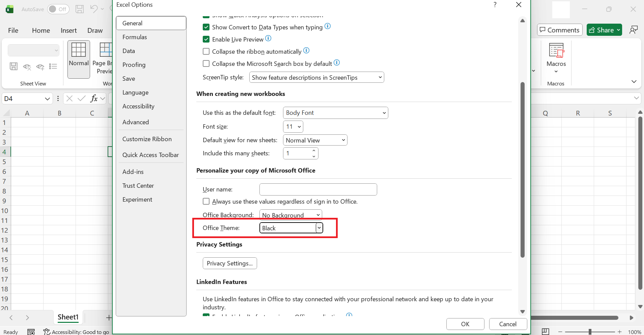Click inside the User name field
Screen dimensions: 644x335
317,189
